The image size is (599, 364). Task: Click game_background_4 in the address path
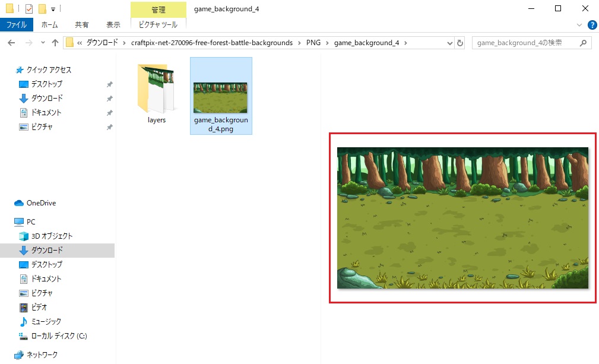[367, 43]
